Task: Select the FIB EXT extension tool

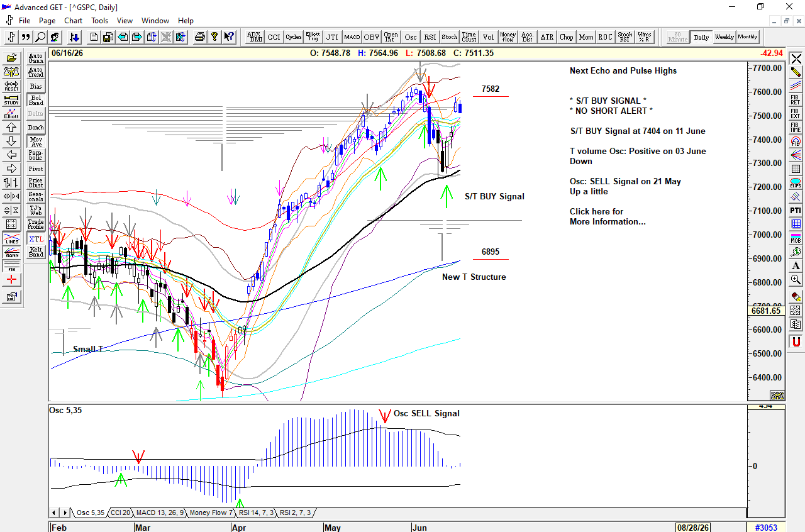Action: tap(796, 113)
